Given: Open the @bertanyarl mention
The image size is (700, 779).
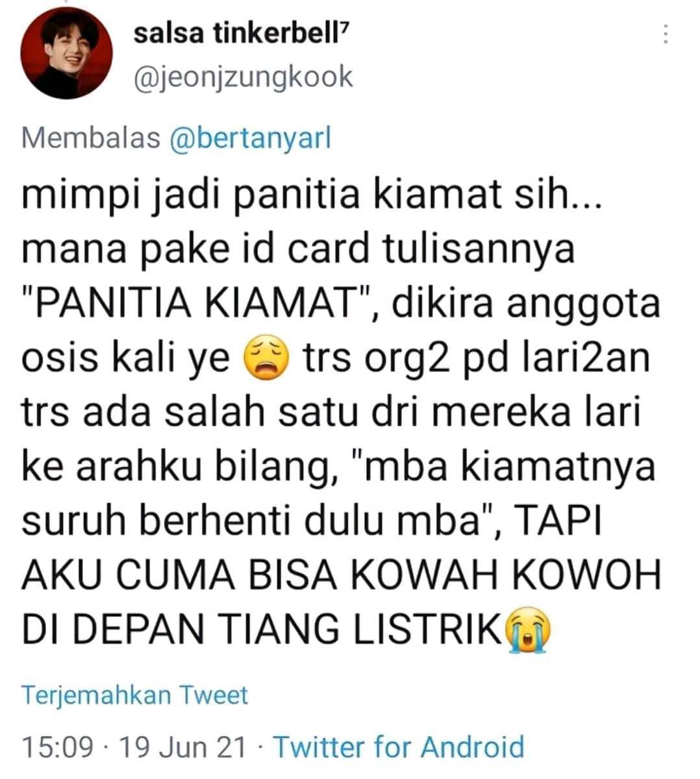Looking at the screenshot, I should pyautogui.click(x=250, y=138).
